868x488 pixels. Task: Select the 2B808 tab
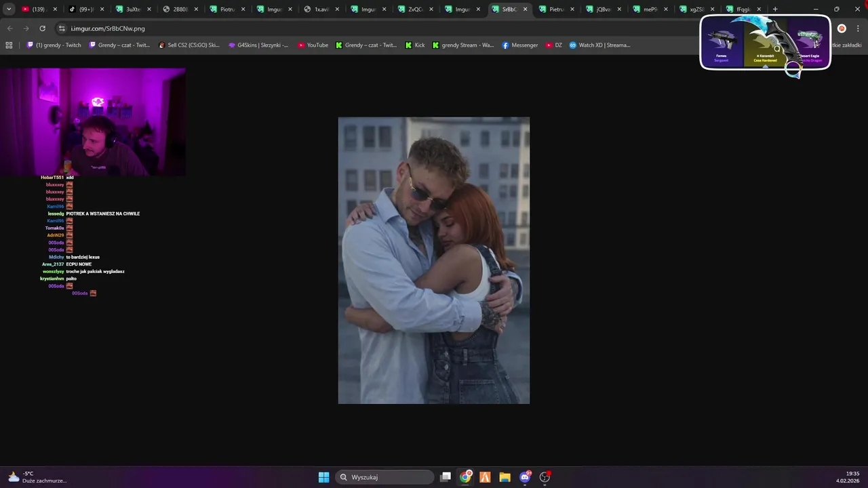pyautogui.click(x=180, y=9)
